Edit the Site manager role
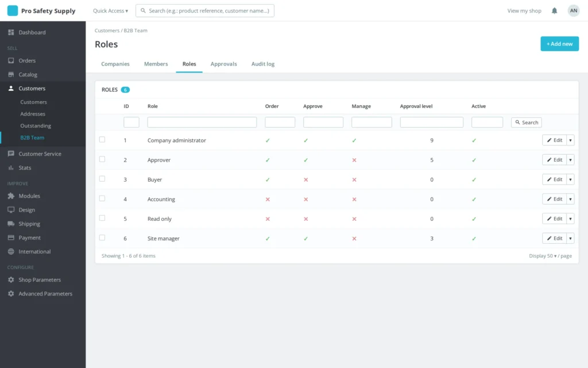This screenshot has height=368, width=588. click(x=554, y=238)
